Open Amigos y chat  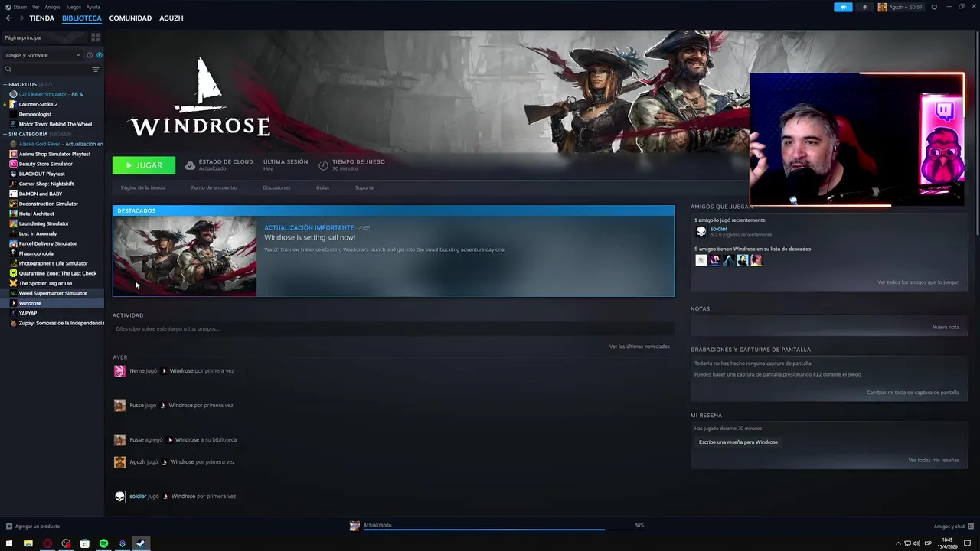(953, 527)
